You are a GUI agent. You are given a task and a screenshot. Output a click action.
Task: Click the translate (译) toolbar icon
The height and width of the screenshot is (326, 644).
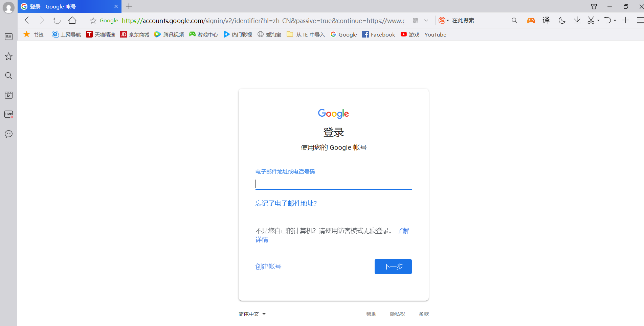point(546,20)
